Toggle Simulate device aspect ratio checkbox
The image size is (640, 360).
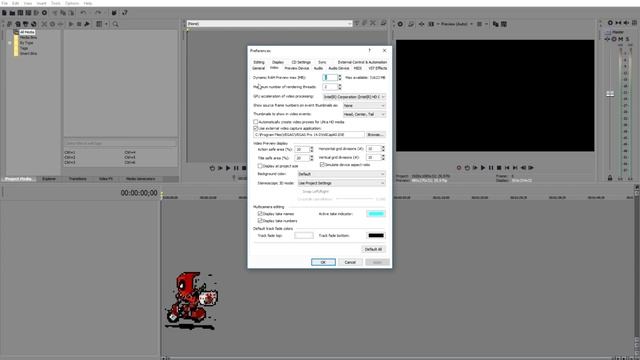322,165
